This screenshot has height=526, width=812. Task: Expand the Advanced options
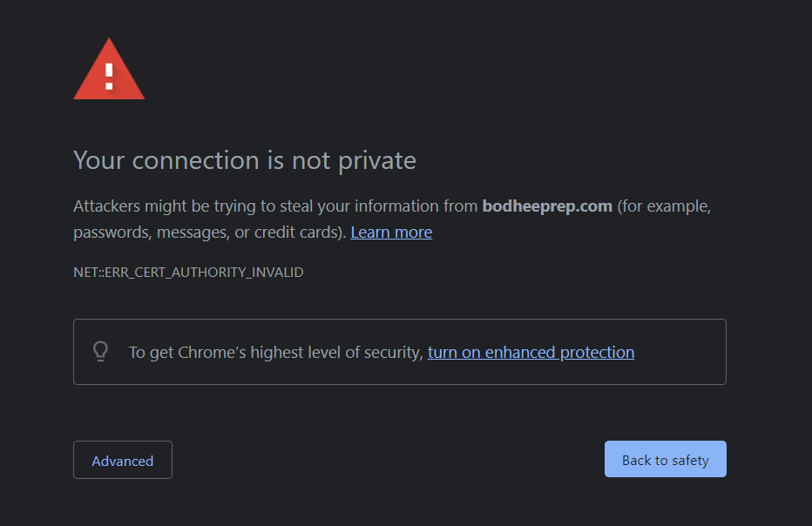point(123,461)
